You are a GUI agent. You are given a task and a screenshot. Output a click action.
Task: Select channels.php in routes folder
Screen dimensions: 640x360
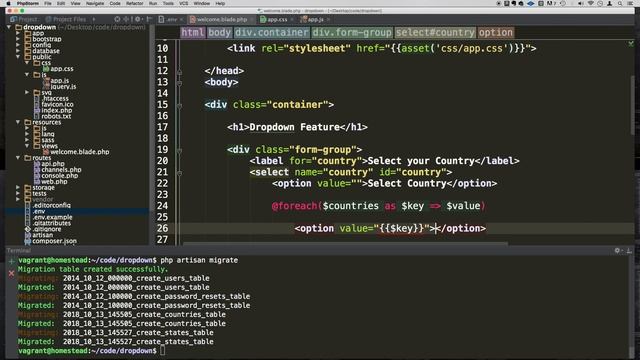[x=61, y=170]
